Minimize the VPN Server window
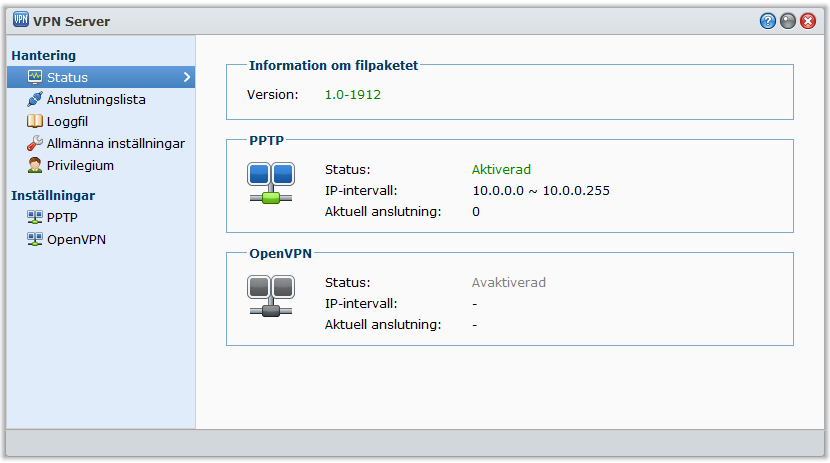Viewport: 830px width, 463px height. point(788,21)
